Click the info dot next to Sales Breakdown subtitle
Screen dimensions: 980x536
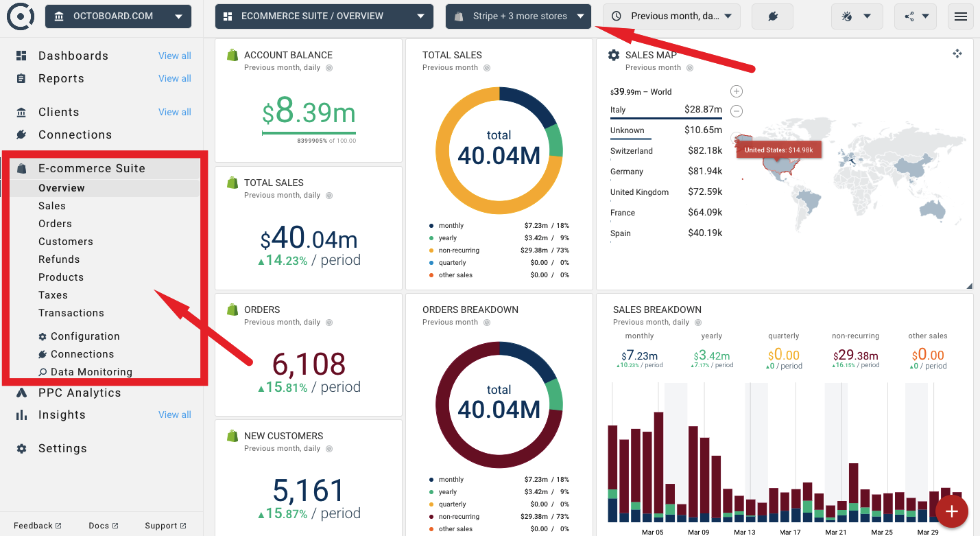(x=698, y=323)
